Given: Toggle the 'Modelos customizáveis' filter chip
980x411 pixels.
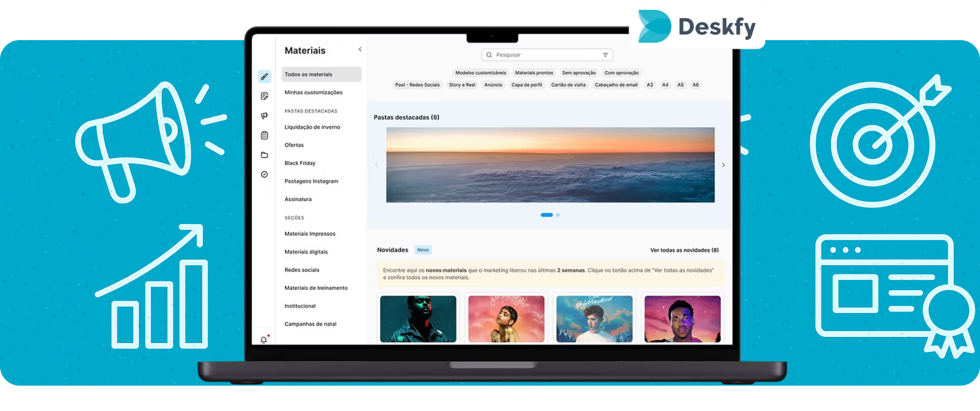Looking at the screenshot, I should pos(481,73).
